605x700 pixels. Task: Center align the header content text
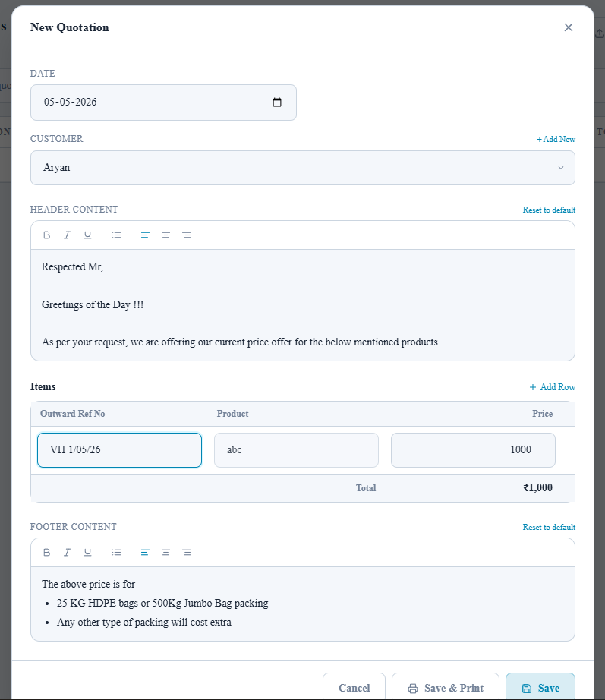(165, 235)
